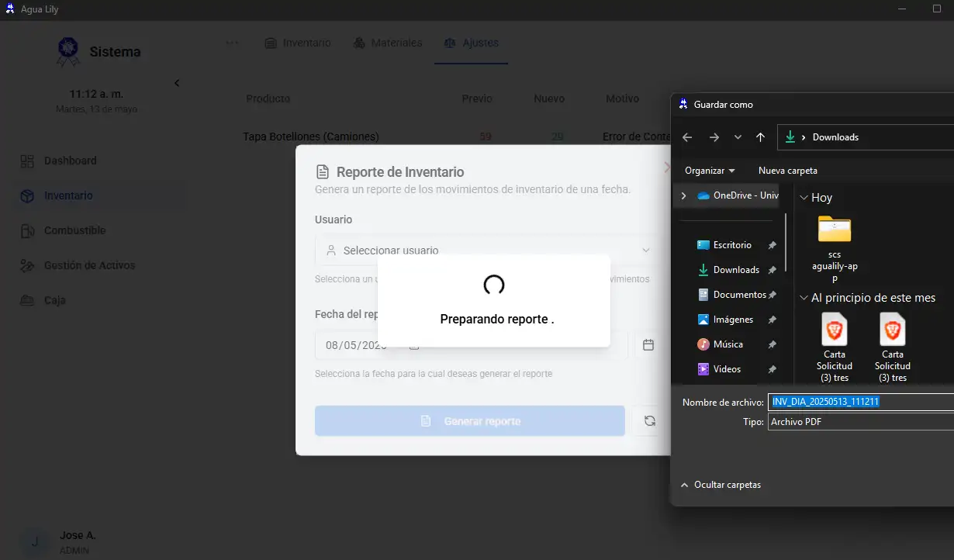Open recent locations dropdown arrow
This screenshot has height=560, width=954.
click(738, 137)
